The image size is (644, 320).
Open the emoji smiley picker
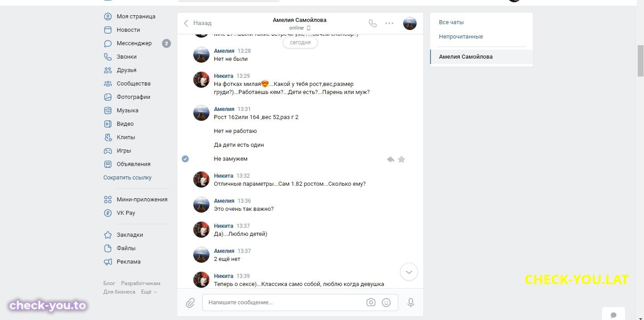[x=386, y=303]
